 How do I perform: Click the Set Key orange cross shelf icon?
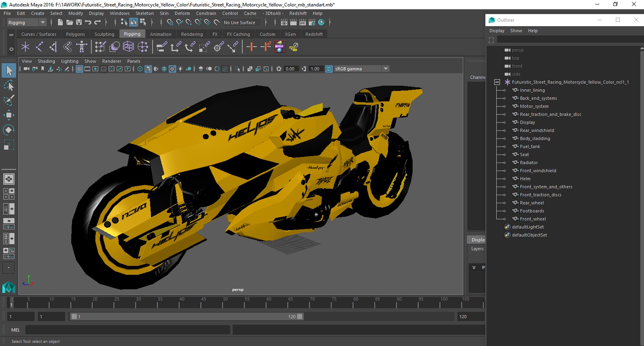click(x=251, y=47)
